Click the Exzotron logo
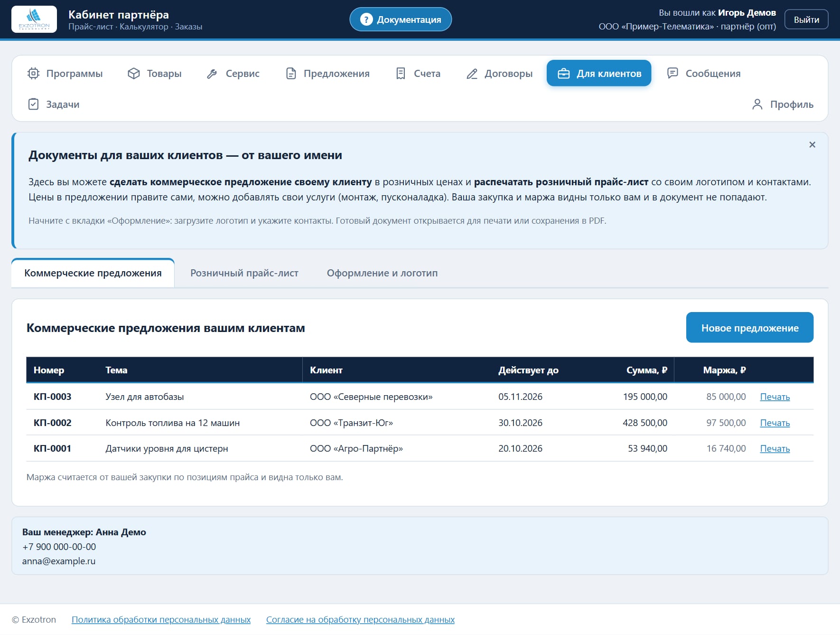Screen dimensions: 840x635 click(x=34, y=19)
